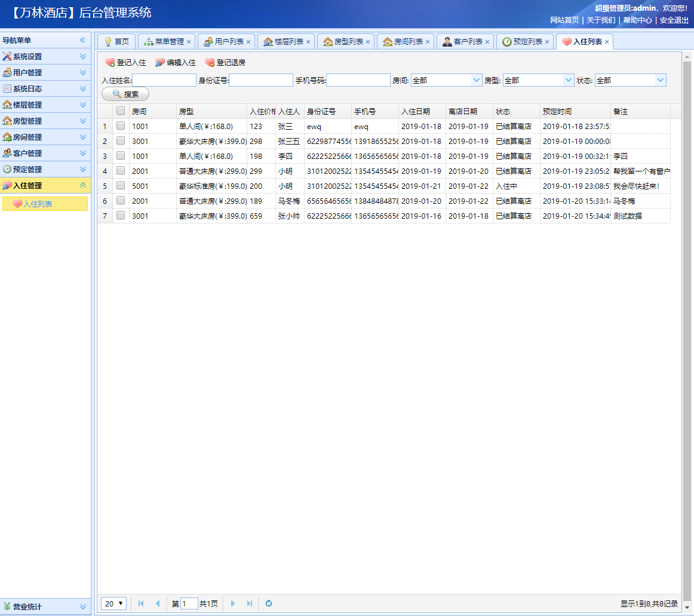This screenshot has height=616, width=694.
Task: Click the heart icon beside 入住列表 in the sidebar
Action: [17, 204]
